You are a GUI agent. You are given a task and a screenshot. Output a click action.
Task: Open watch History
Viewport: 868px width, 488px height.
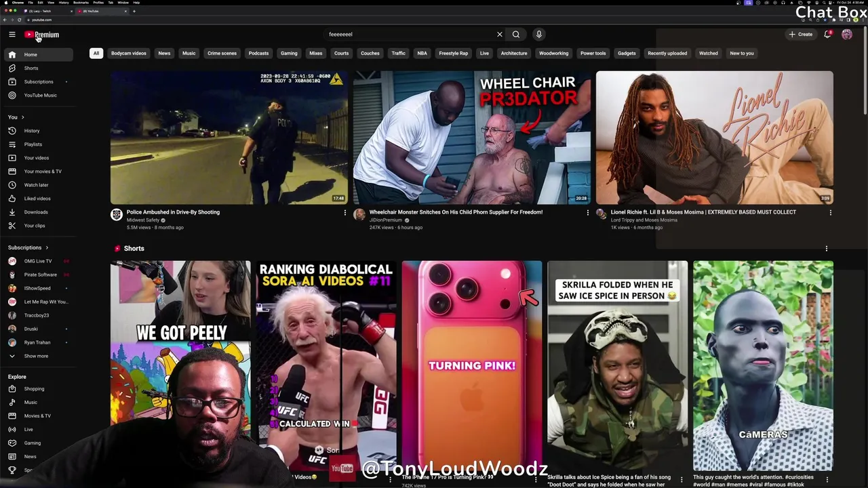[37, 131]
